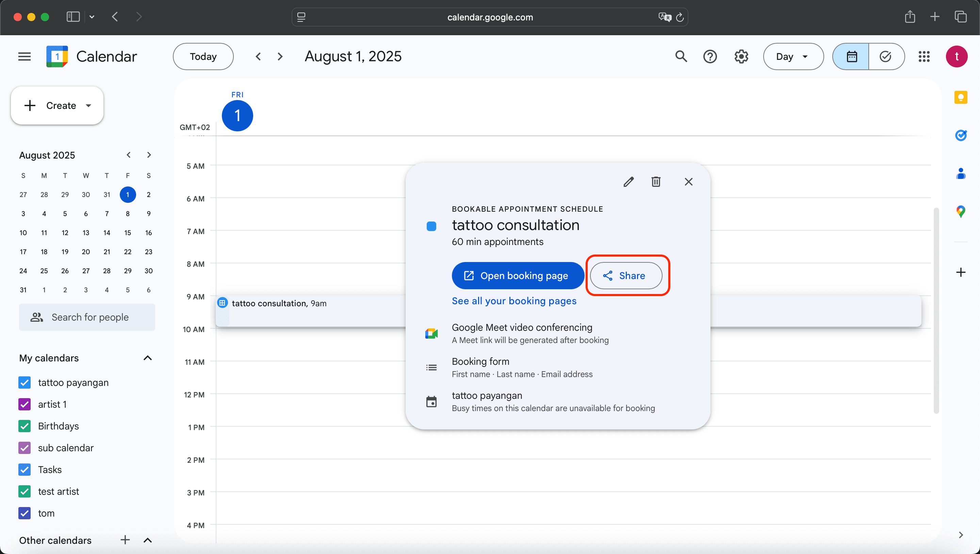
Task: Toggle the sub calendar checkbox
Action: (25, 448)
